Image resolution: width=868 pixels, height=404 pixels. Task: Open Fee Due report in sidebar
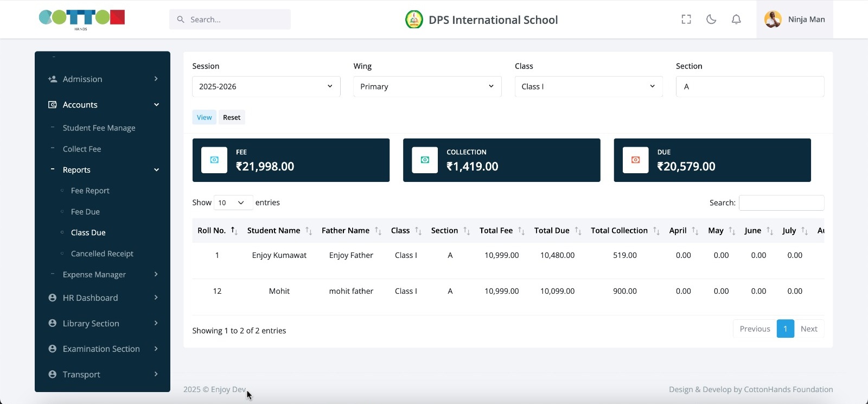(85, 212)
